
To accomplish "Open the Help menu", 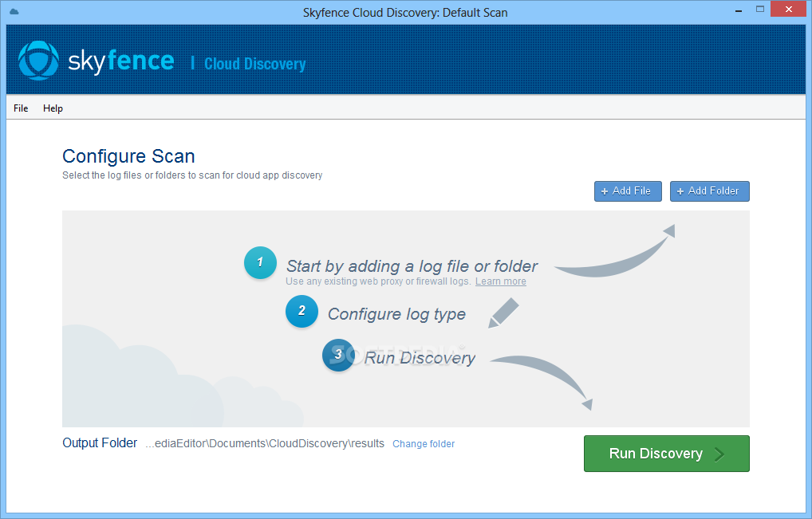I will pos(53,108).
